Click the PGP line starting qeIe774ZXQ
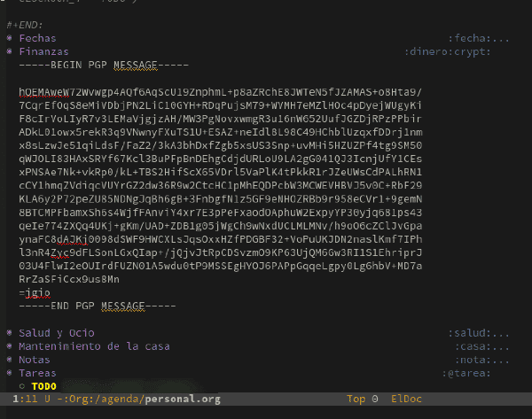Screen dimensions: 532x419 (221, 226)
